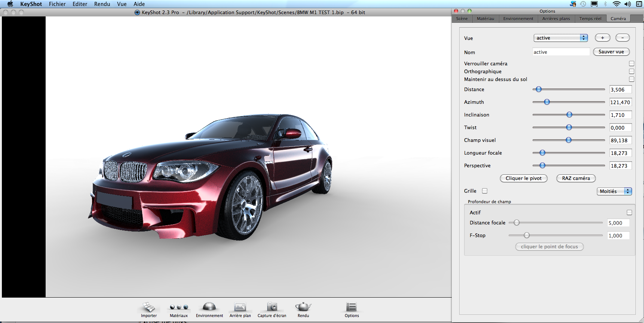The width and height of the screenshot is (644, 323).
Task: Open the Environnement dome icon
Action: click(x=209, y=307)
